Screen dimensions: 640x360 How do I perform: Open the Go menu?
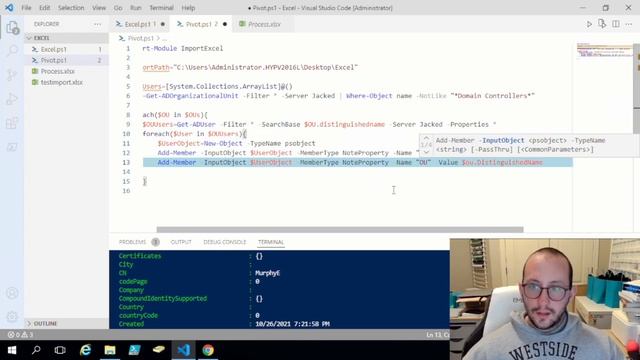tap(118, 8)
